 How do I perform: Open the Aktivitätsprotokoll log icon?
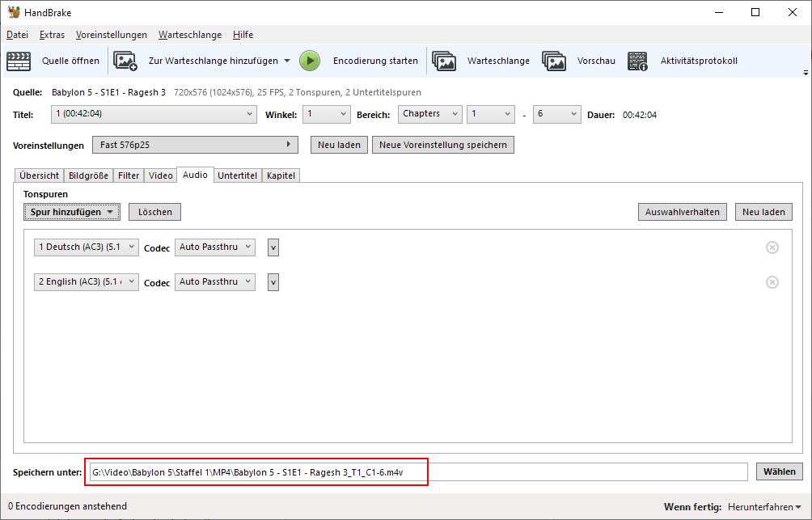637,61
